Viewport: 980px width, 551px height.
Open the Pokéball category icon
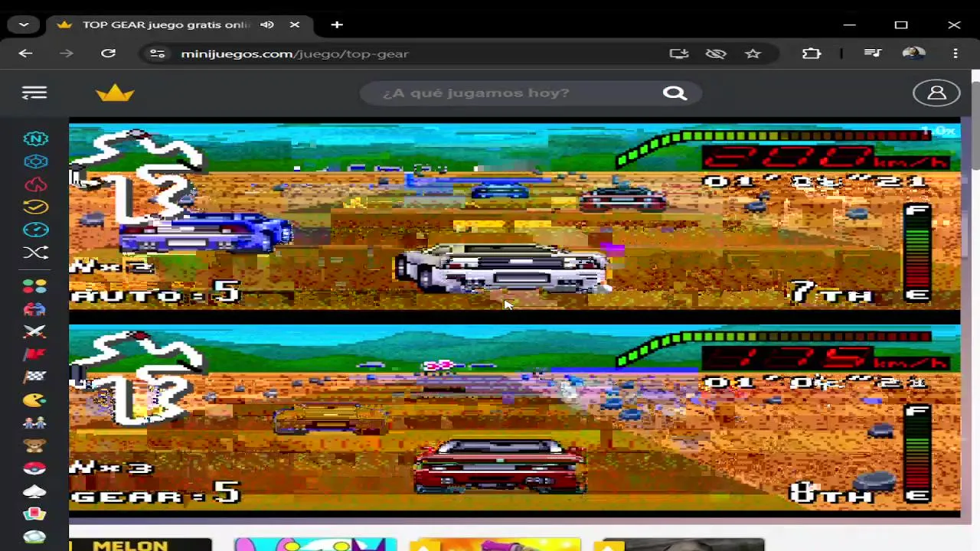pyautogui.click(x=34, y=468)
